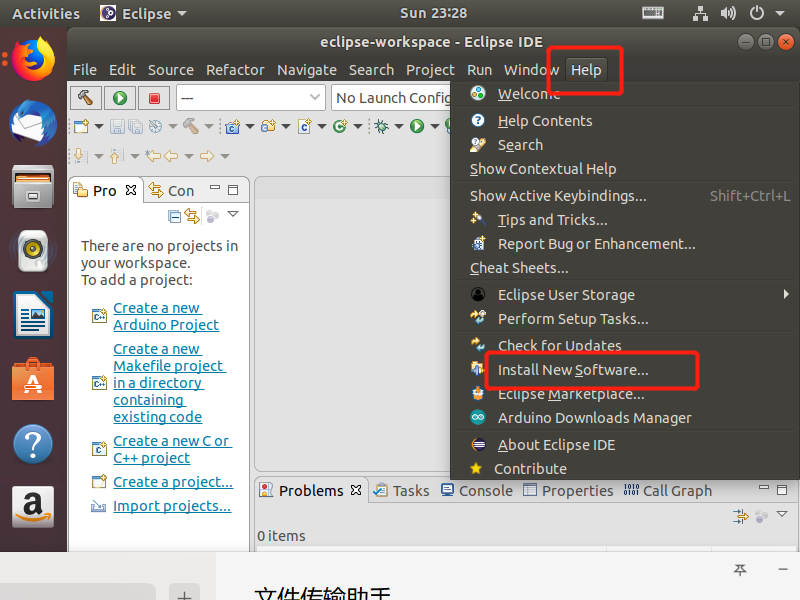Select Report Bug or Enhancement... entry
This screenshot has width=800, height=600.
pyautogui.click(x=624, y=244)
